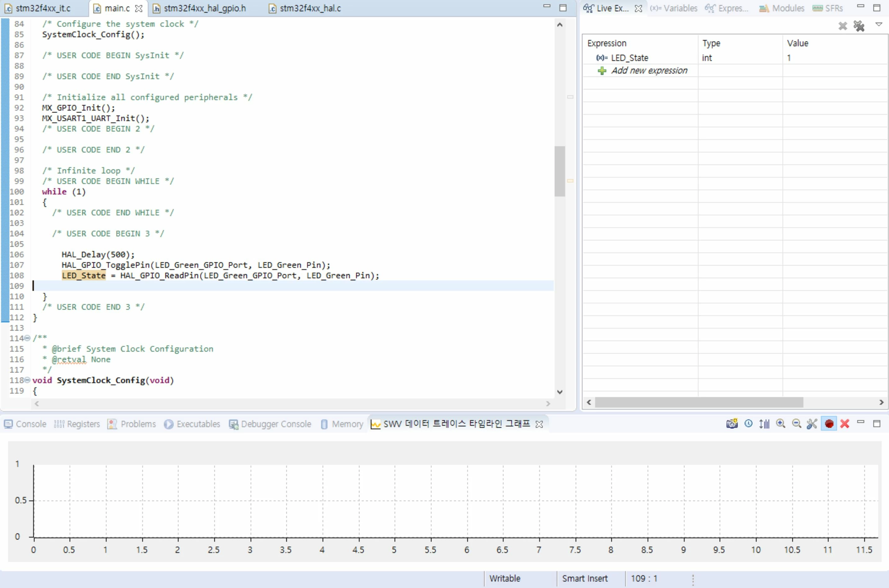Click line number 109 in the gutter
Screen dimensions: 889x588
click(x=16, y=286)
